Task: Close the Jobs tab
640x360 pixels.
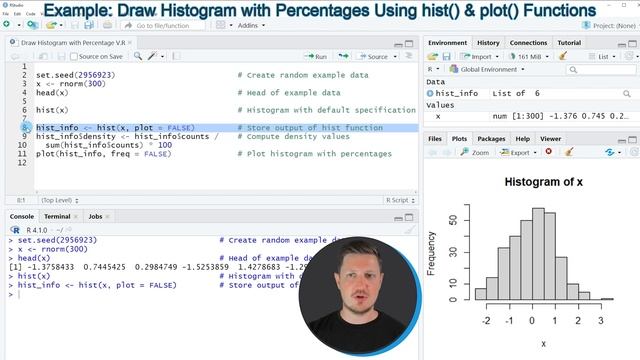Action: coord(107,217)
